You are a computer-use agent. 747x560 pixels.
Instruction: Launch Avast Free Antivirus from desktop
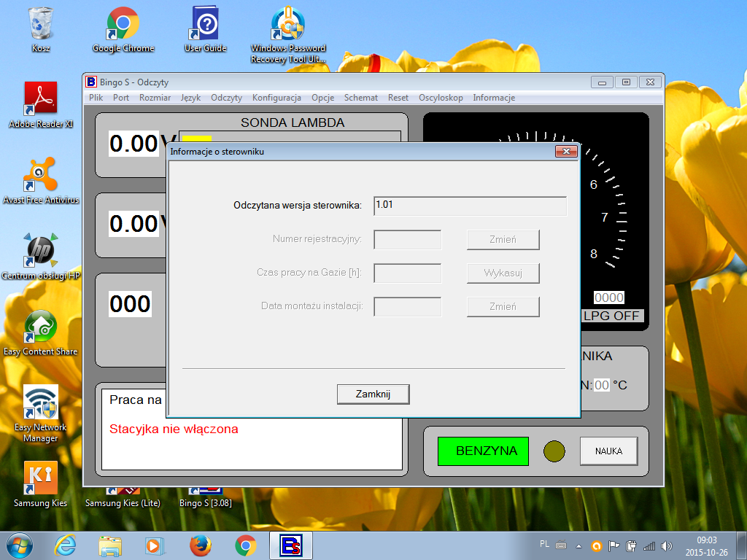(41, 181)
